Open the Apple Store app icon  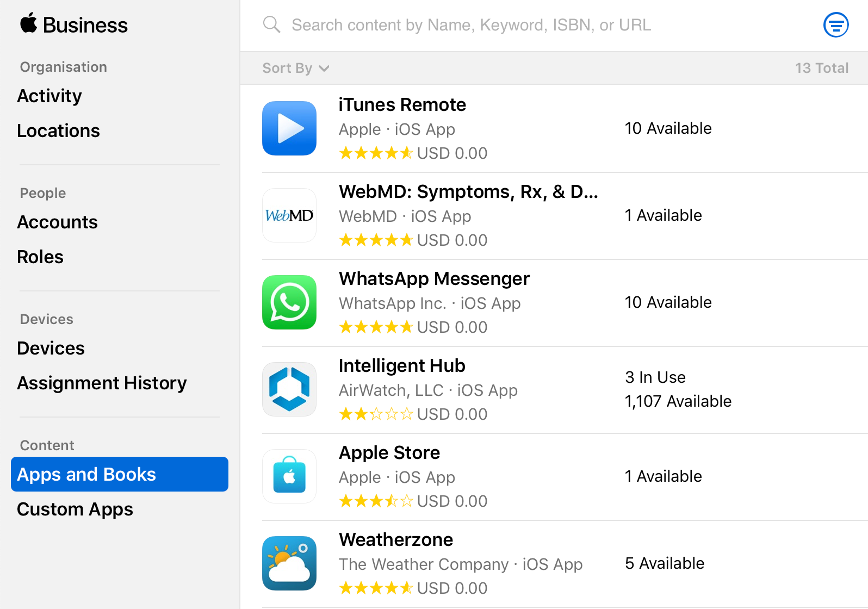click(289, 476)
